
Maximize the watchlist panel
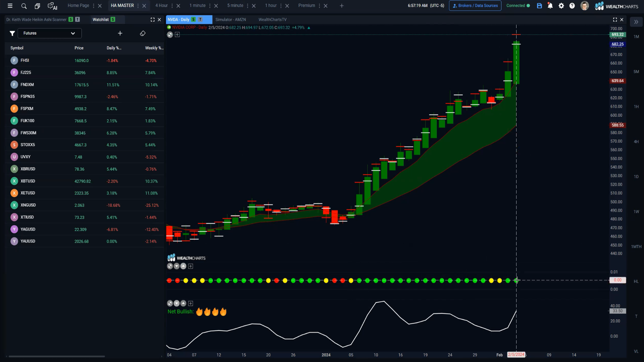(153, 19)
